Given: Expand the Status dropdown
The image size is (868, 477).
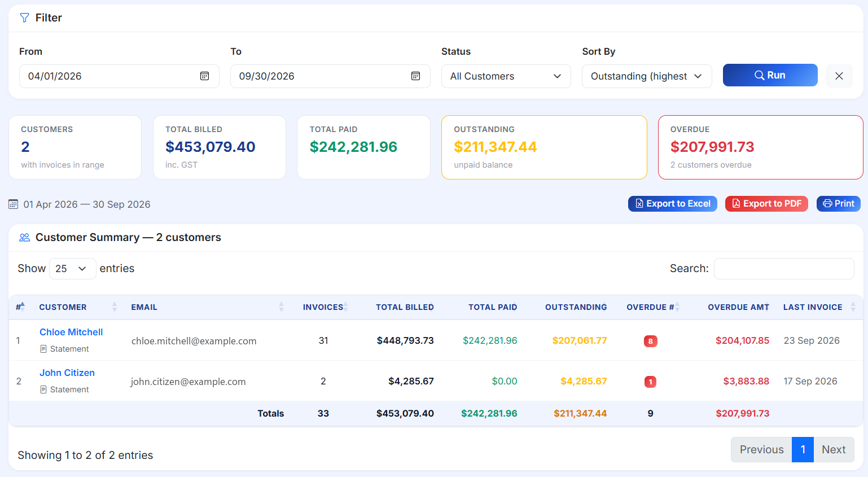Looking at the screenshot, I should [506, 76].
